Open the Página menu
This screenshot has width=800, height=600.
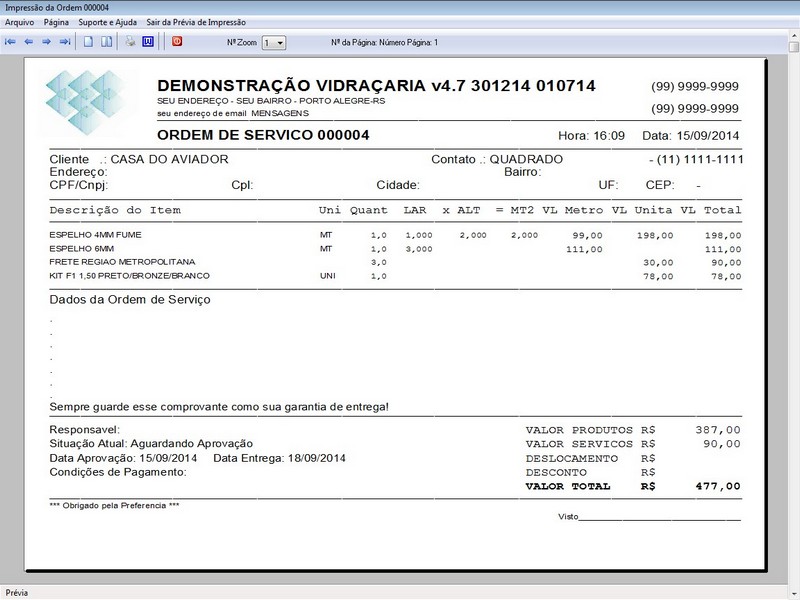pyautogui.click(x=56, y=22)
